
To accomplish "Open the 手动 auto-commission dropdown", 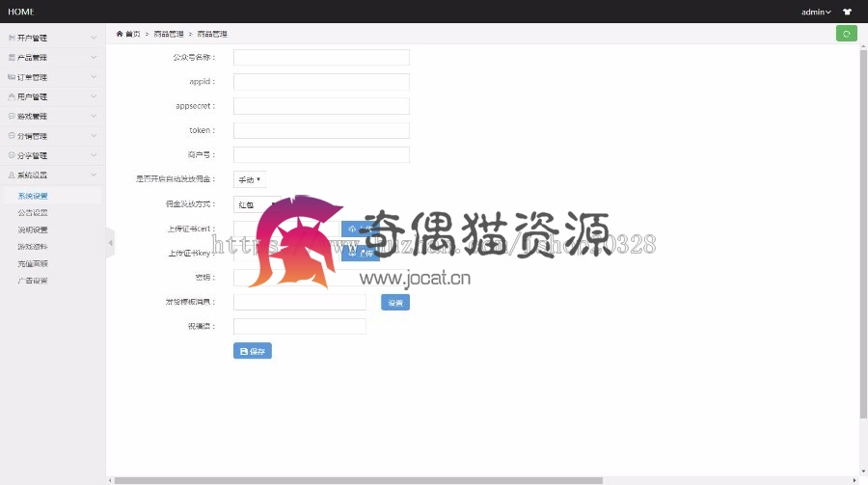I will (x=250, y=179).
